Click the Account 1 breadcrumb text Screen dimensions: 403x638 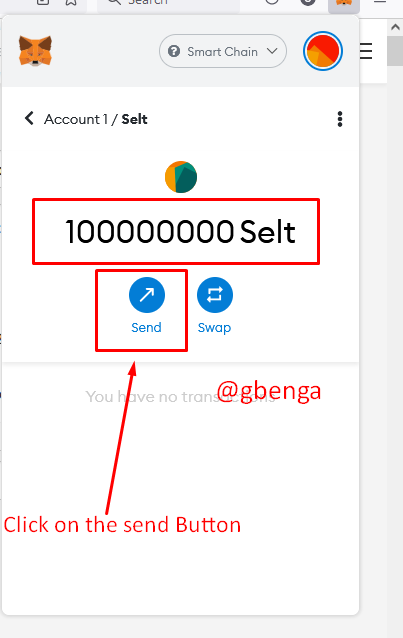click(x=76, y=119)
